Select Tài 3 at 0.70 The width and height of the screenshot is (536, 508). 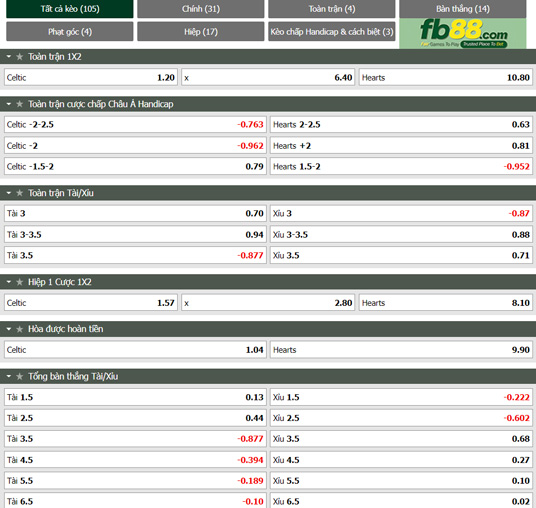pyautogui.click(x=135, y=214)
